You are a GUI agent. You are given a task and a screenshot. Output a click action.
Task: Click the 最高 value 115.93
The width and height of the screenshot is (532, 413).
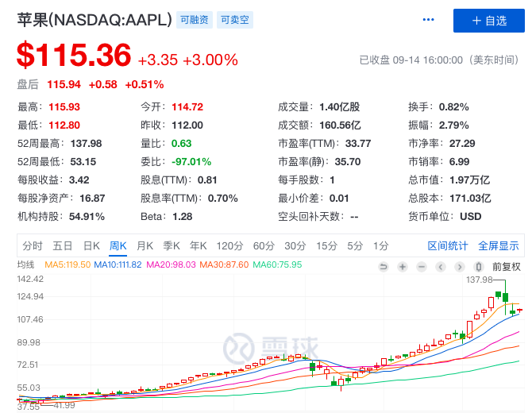(64, 107)
